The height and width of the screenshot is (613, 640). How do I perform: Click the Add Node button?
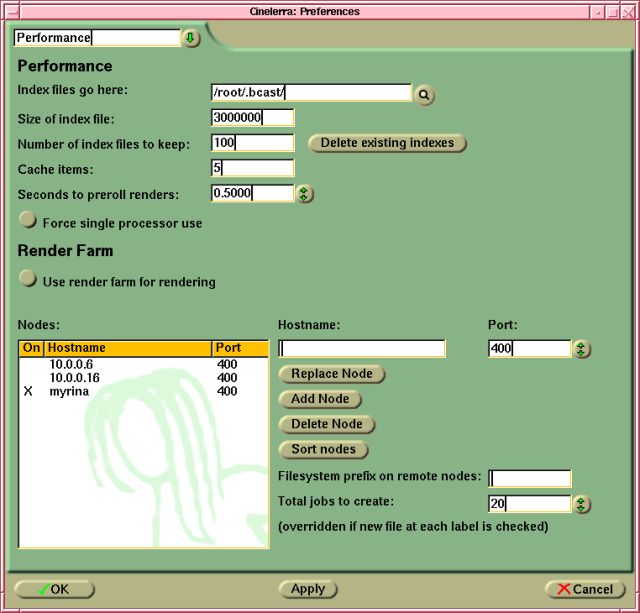tap(319, 399)
